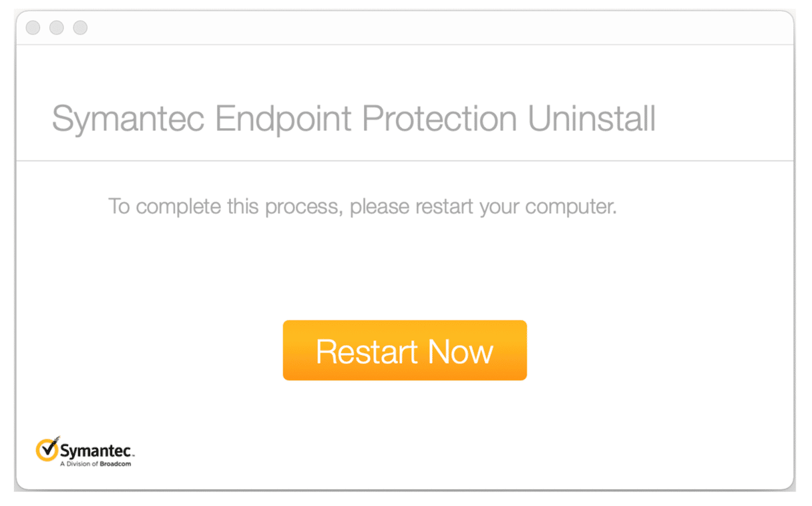Click the orange Restart Now button

405,350
